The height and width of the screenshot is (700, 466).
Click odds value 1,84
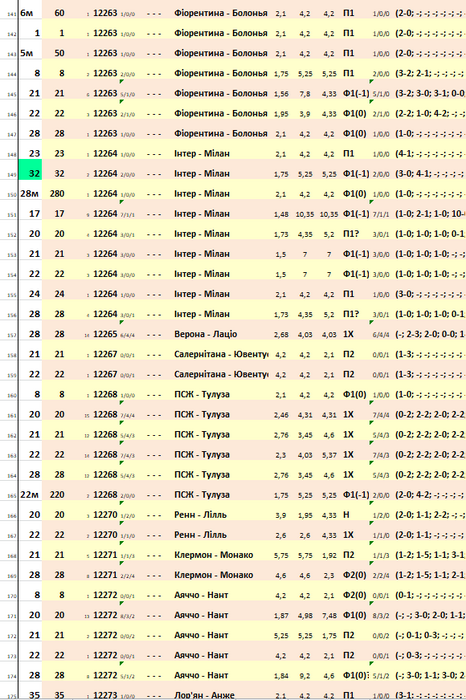pos(281,676)
